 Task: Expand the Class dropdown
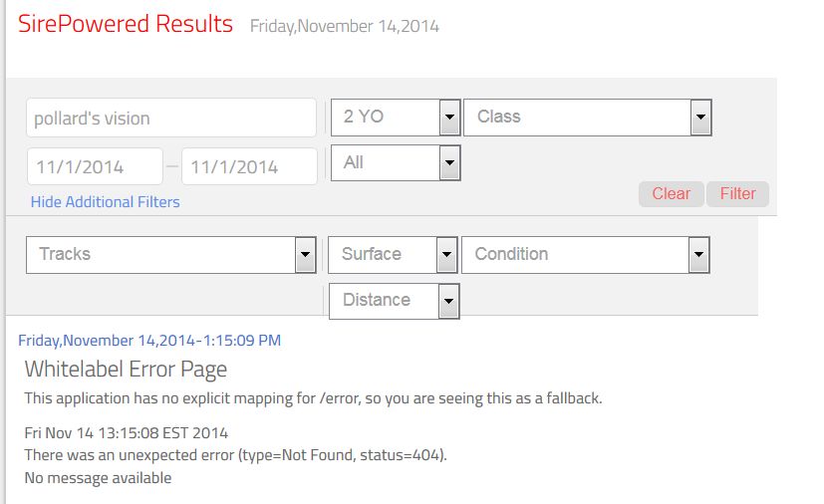pyautogui.click(x=586, y=117)
